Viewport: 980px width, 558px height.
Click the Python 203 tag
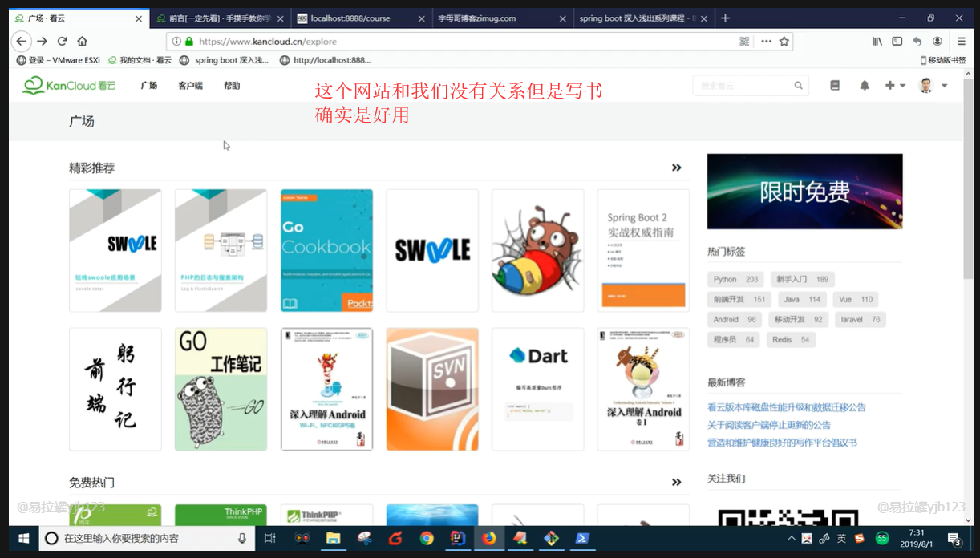coord(735,279)
